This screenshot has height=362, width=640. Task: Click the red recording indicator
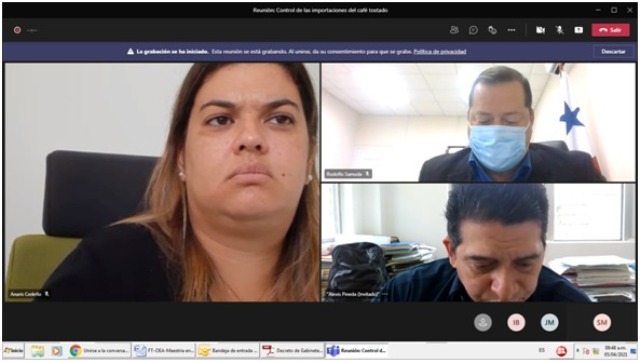click(x=17, y=30)
